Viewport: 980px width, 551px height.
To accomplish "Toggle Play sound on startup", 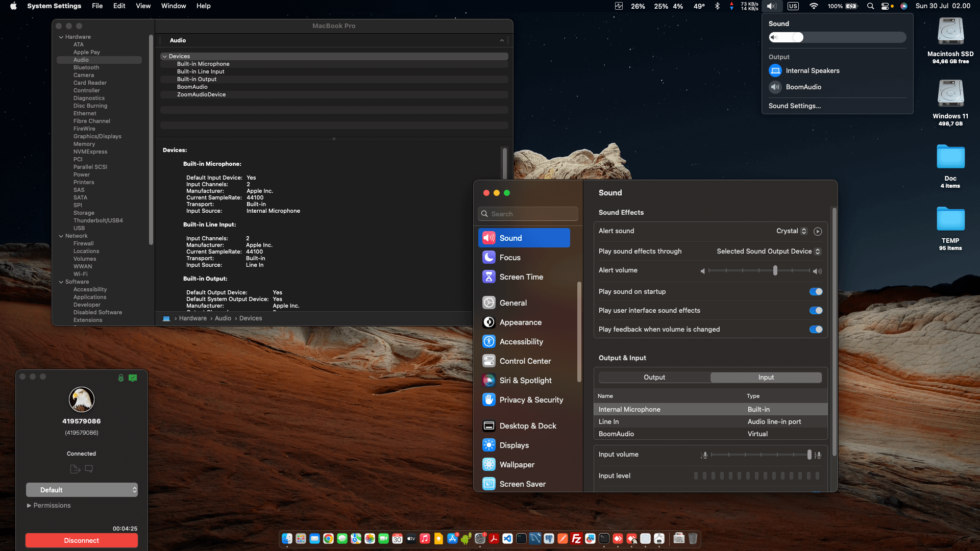I will coord(816,292).
